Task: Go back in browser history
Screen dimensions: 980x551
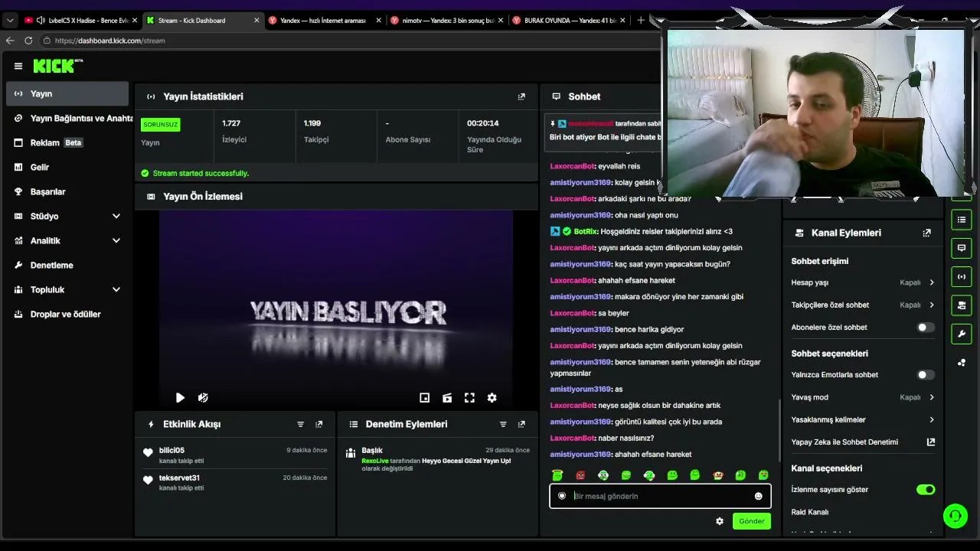Action: (10, 41)
